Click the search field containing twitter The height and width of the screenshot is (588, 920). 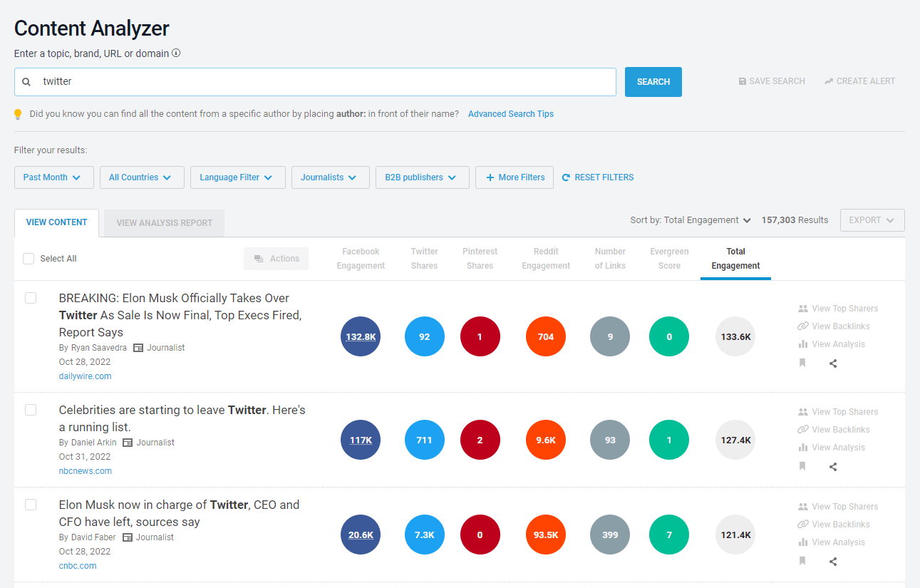tap(315, 82)
